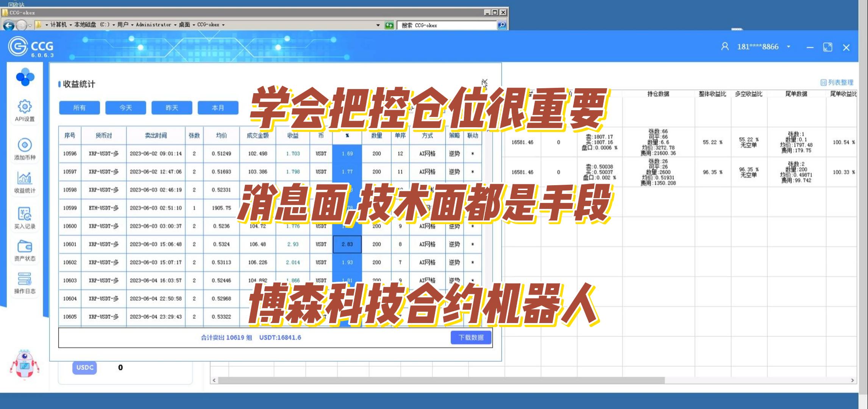
Task: Select the 所有 filter button
Action: (80, 108)
